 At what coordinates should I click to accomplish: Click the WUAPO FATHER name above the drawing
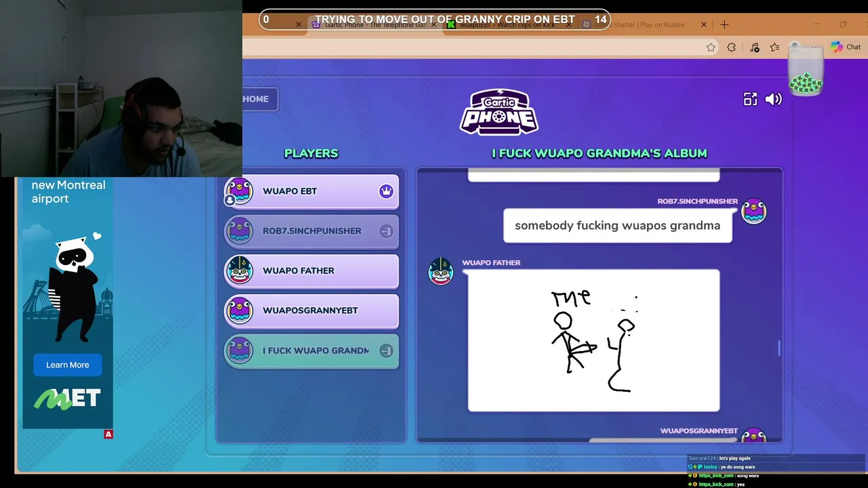(x=491, y=262)
